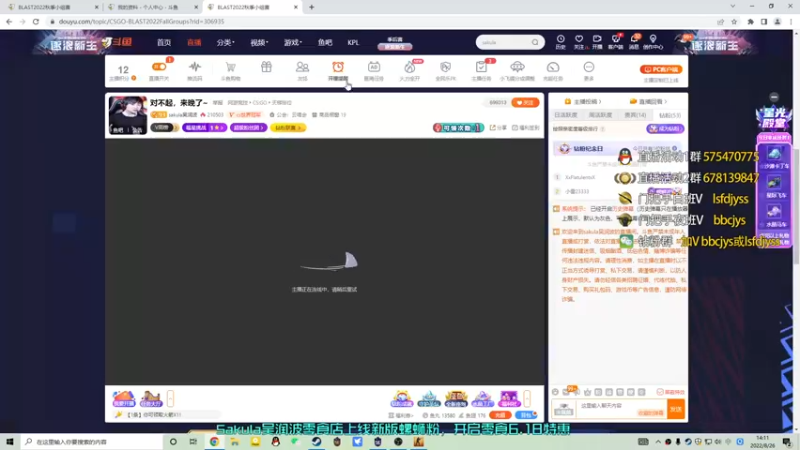Click the purple 成为钻粉 button
Viewport: 800px width, 450px height.
tap(665, 129)
